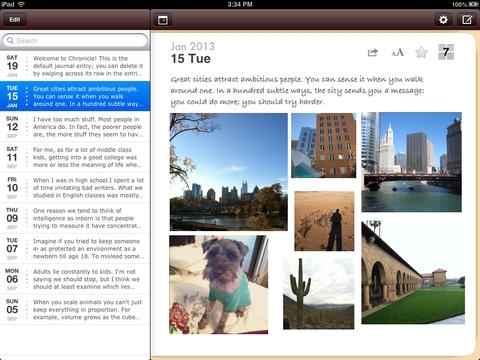The height and width of the screenshot is (360, 480).
Task: View the saguaro cactus photo
Action: [319, 293]
